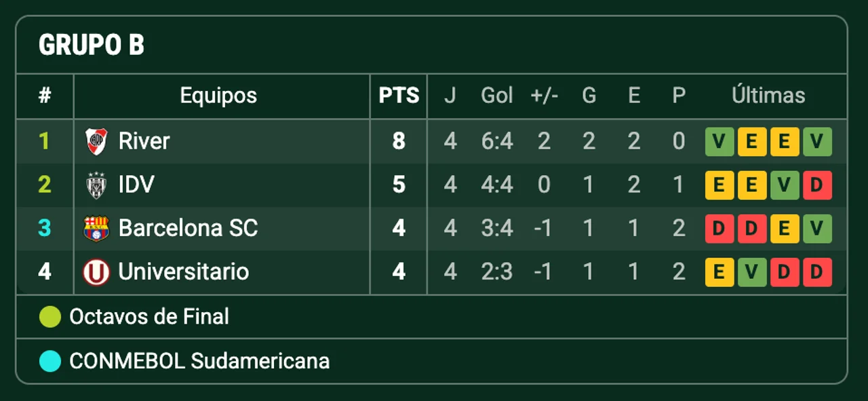Click the Gol column header
The height and width of the screenshot is (401, 868).
(497, 96)
